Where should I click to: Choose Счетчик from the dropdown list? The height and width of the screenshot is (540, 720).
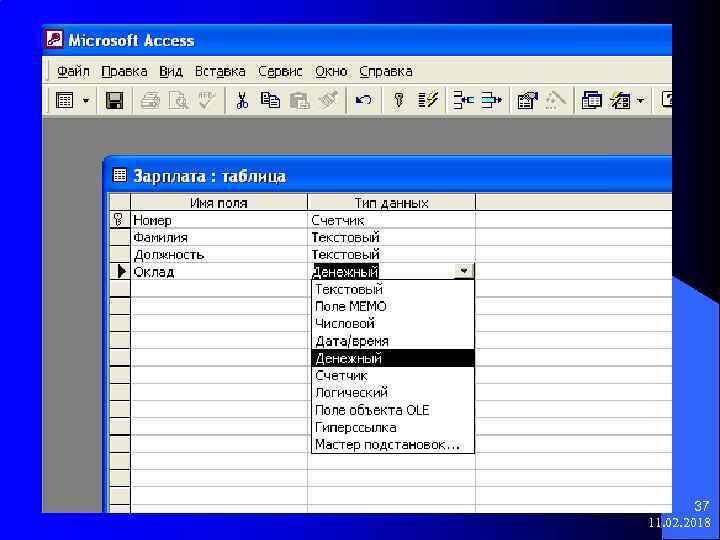(x=393, y=376)
